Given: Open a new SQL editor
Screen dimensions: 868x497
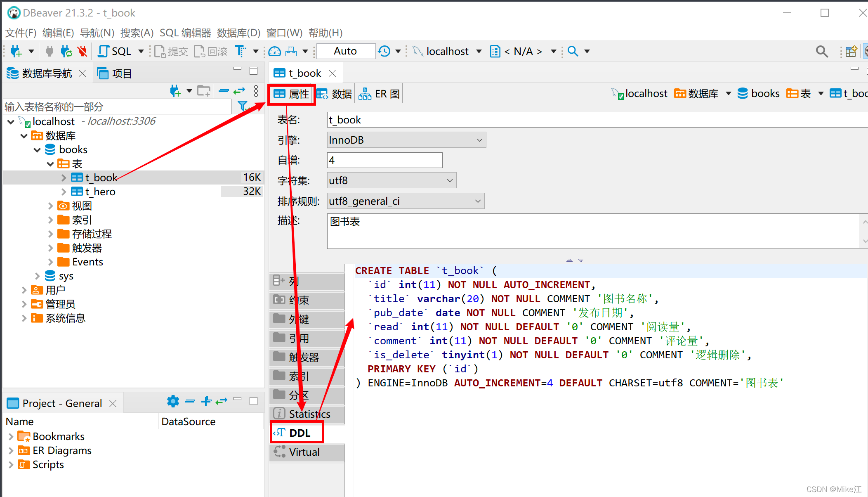Looking at the screenshot, I should coord(115,51).
